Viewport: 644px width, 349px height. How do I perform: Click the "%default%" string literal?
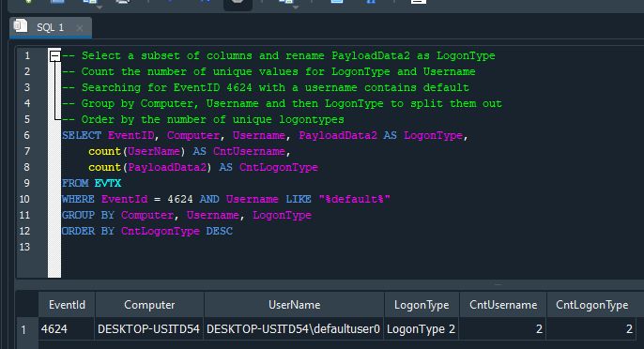point(354,199)
